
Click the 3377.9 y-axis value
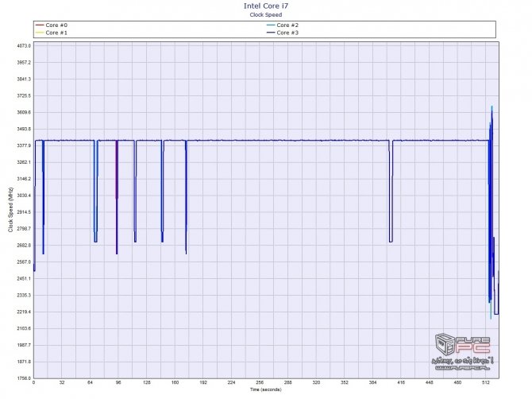click(24, 145)
